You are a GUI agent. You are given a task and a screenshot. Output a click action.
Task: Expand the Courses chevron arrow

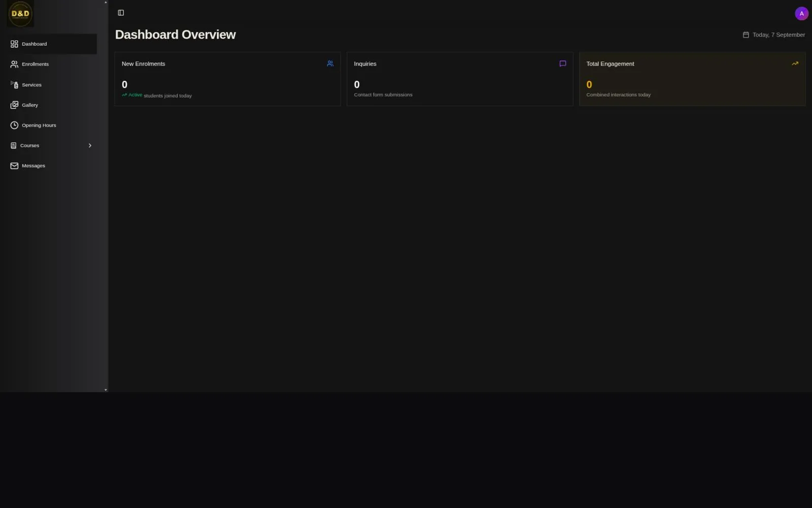click(90, 146)
